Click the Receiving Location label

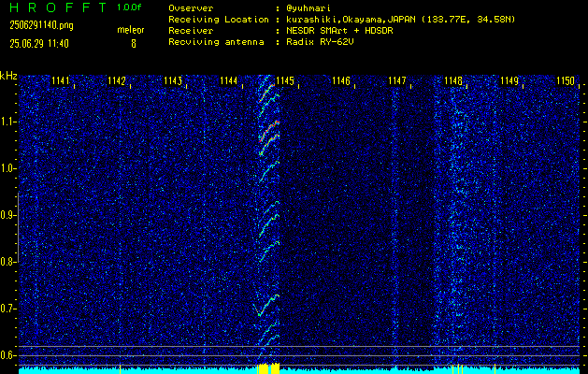[219, 20]
